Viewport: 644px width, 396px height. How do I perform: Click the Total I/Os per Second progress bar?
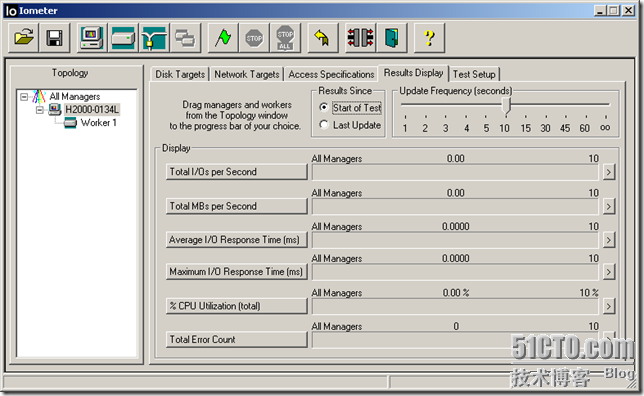click(455, 173)
